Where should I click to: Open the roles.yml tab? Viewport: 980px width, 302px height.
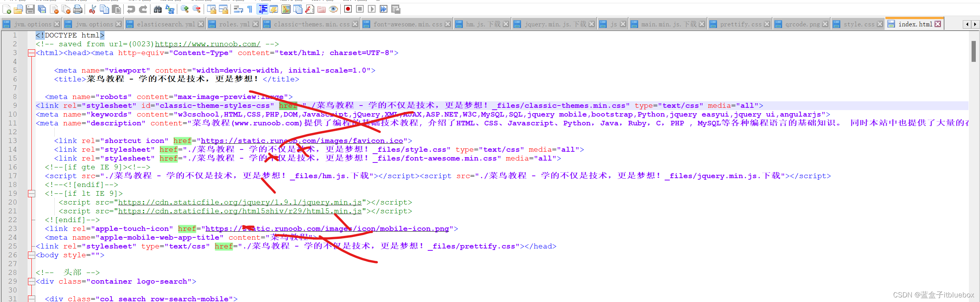pos(234,24)
